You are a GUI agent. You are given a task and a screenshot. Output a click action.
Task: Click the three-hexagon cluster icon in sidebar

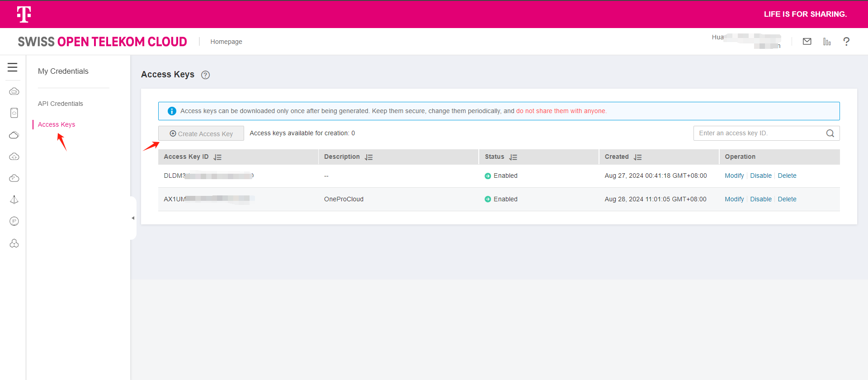coord(14,243)
